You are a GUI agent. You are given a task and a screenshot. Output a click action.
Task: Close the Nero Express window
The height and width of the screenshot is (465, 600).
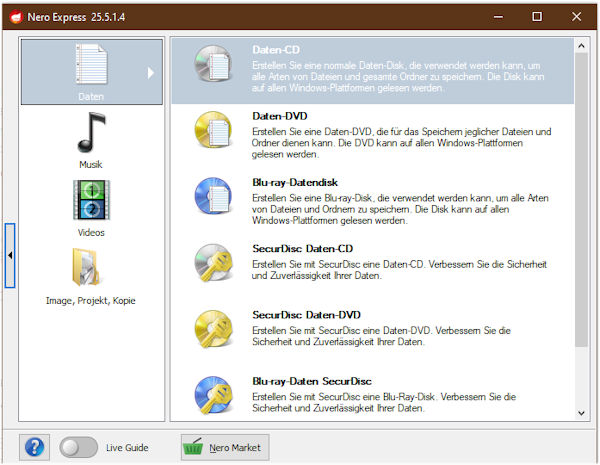[576, 17]
